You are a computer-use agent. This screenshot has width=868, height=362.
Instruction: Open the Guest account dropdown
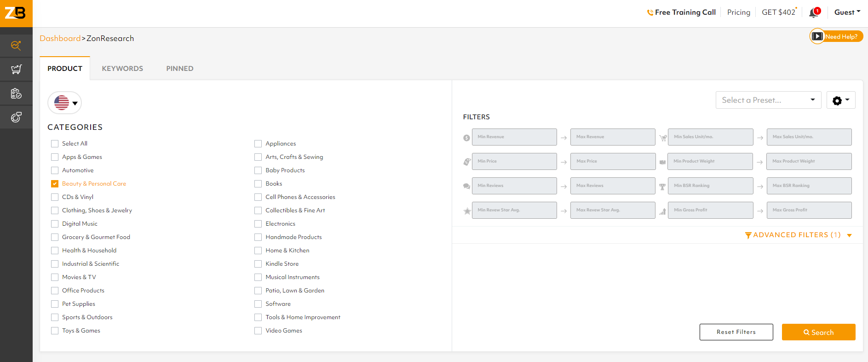point(847,12)
